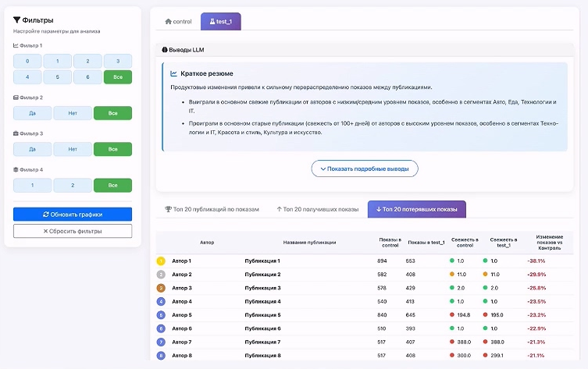Click rank badge 8 next to Автор 8
588x369 pixels.
pos(161,356)
